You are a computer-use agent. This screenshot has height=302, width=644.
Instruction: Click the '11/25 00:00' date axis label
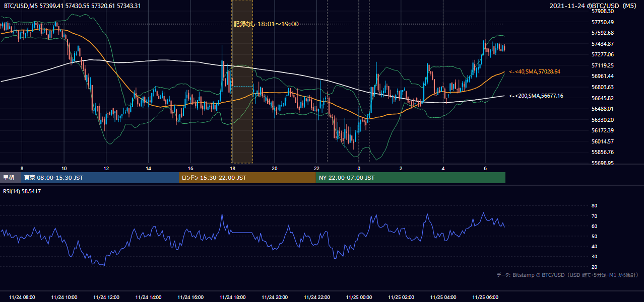(359, 297)
